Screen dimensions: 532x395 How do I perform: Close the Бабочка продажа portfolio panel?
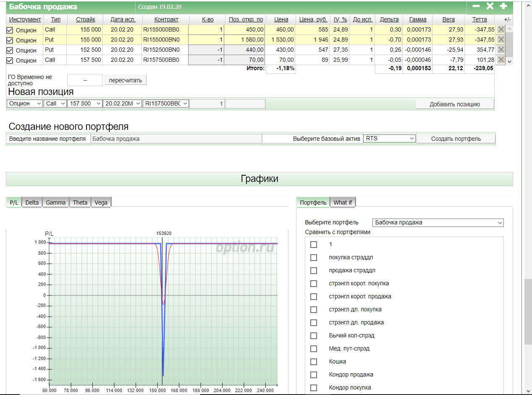[490, 6]
